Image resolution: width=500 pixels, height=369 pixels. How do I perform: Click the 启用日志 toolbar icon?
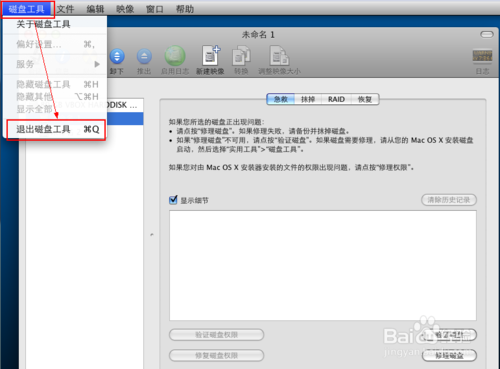pyautogui.click(x=175, y=56)
